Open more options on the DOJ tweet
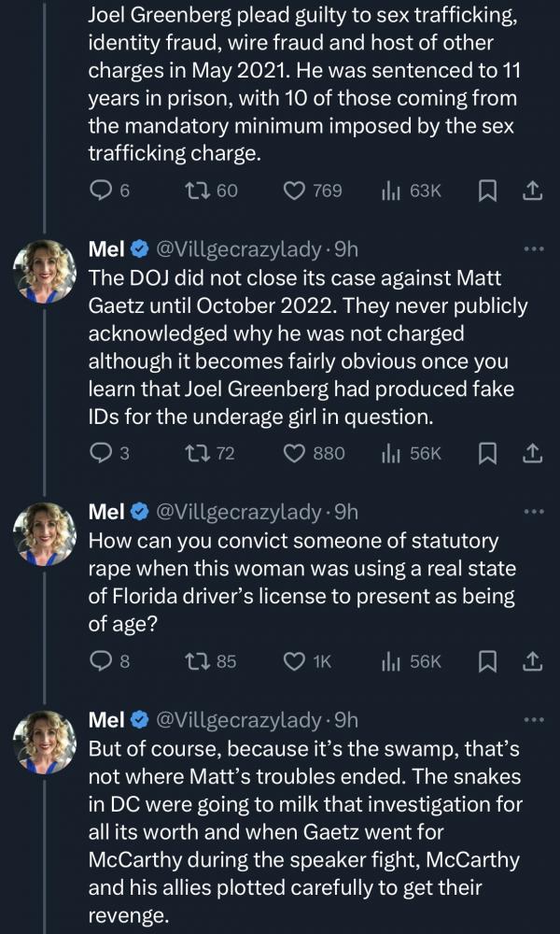The width and height of the screenshot is (560, 934). (533, 248)
